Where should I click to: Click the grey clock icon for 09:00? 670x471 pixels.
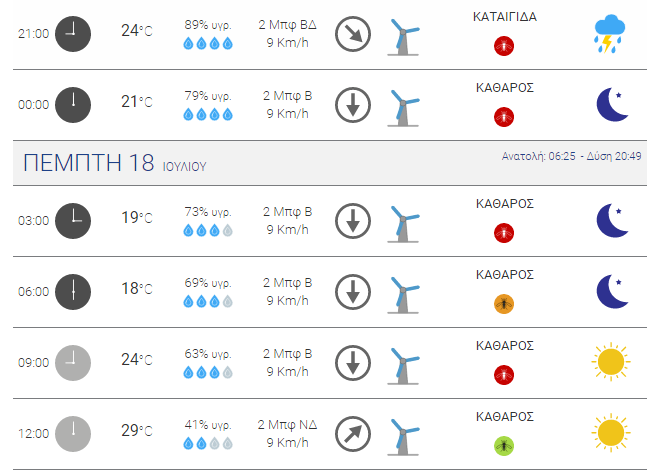pyautogui.click(x=73, y=363)
